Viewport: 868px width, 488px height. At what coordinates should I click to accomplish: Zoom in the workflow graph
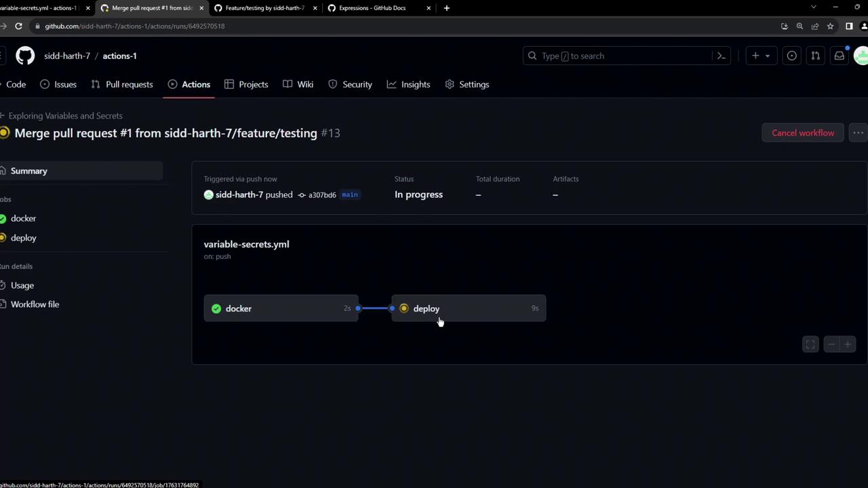(848, 344)
